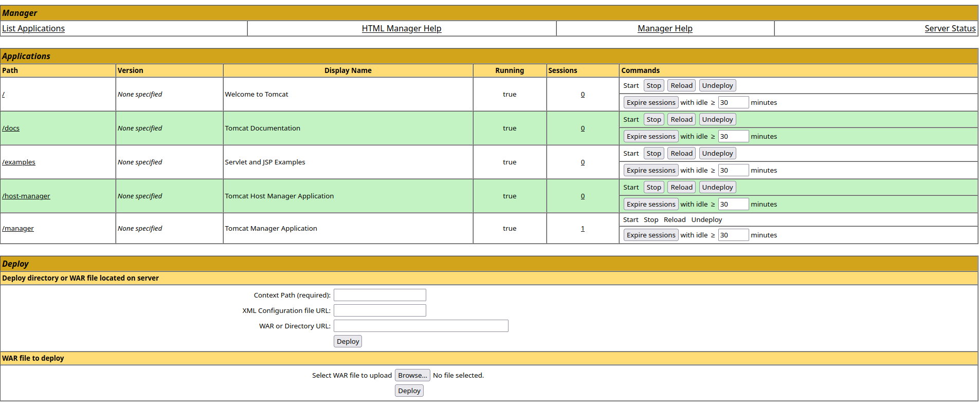Stop the /examples application

click(654, 154)
